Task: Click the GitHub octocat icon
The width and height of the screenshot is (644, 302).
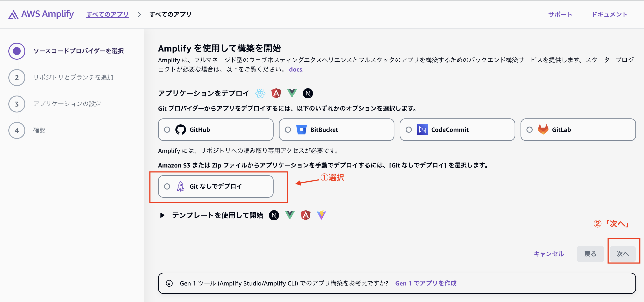Action: coord(180,129)
